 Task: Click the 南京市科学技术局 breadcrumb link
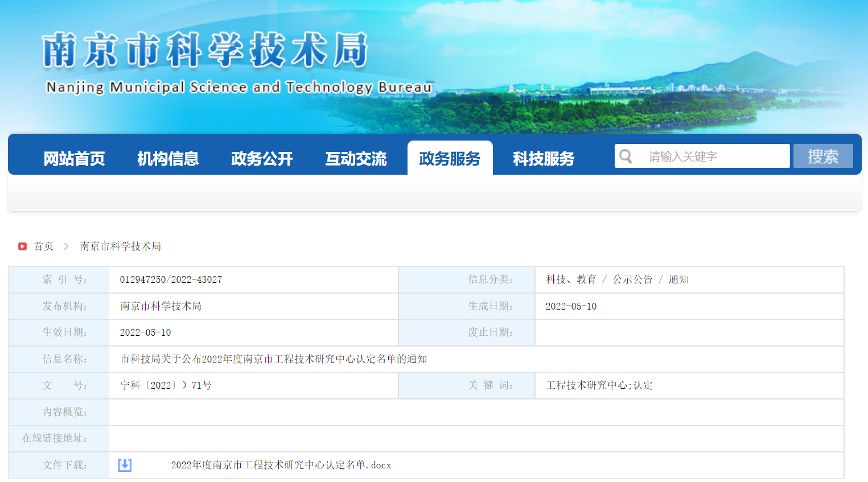pos(119,246)
